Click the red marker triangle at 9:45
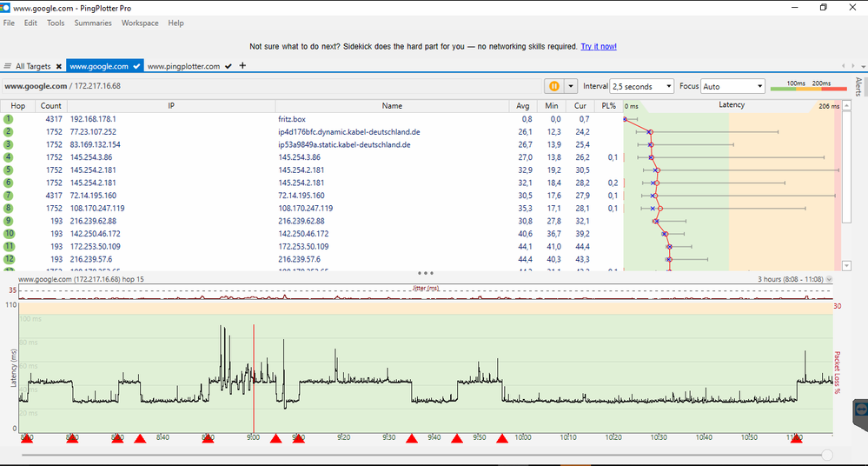The width and height of the screenshot is (868, 466). [x=457, y=439]
